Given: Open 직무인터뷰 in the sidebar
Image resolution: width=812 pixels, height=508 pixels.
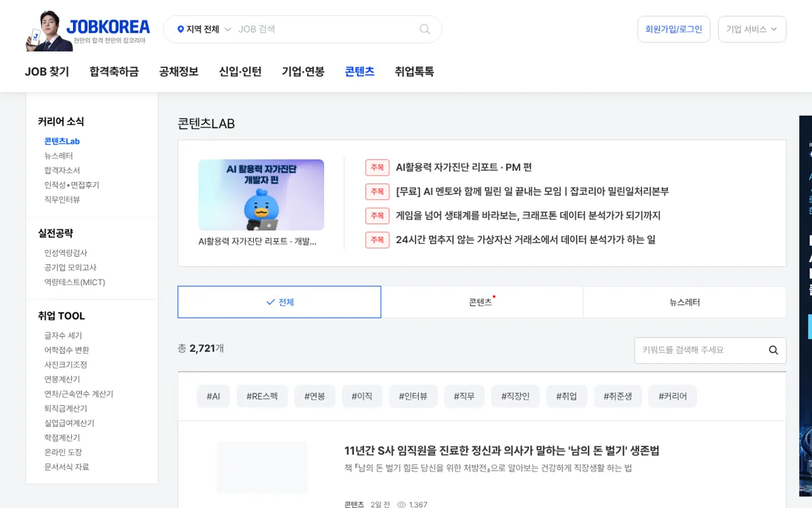Looking at the screenshot, I should point(62,199).
